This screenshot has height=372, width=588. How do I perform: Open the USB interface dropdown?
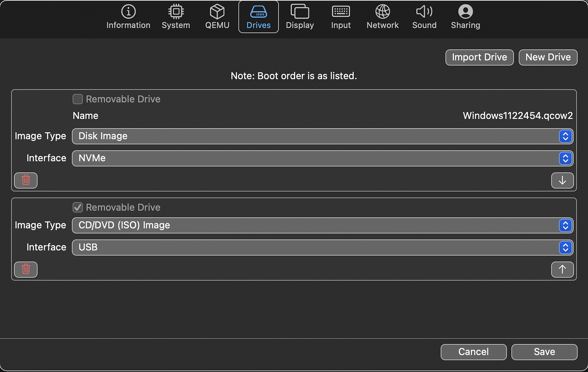[565, 247]
